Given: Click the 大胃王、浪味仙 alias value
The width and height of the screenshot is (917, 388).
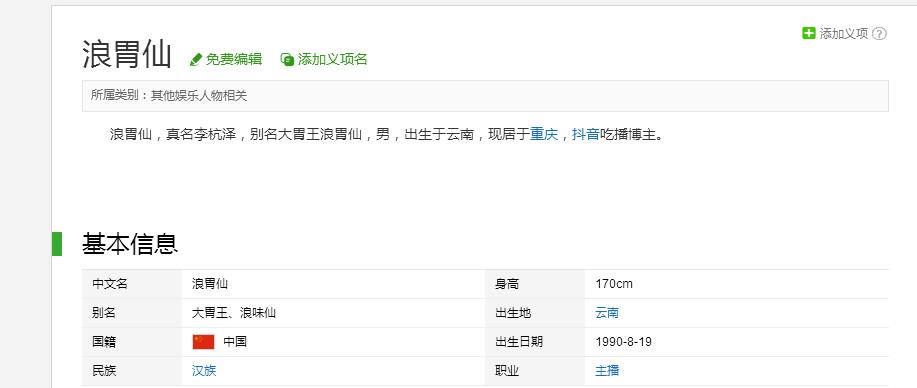Looking at the screenshot, I should [x=234, y=313].
